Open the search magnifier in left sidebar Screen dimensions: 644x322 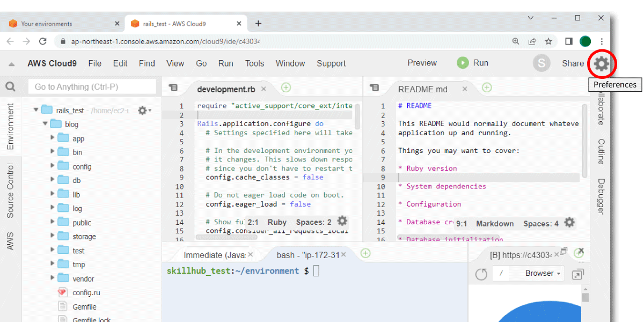pos(10,87)
